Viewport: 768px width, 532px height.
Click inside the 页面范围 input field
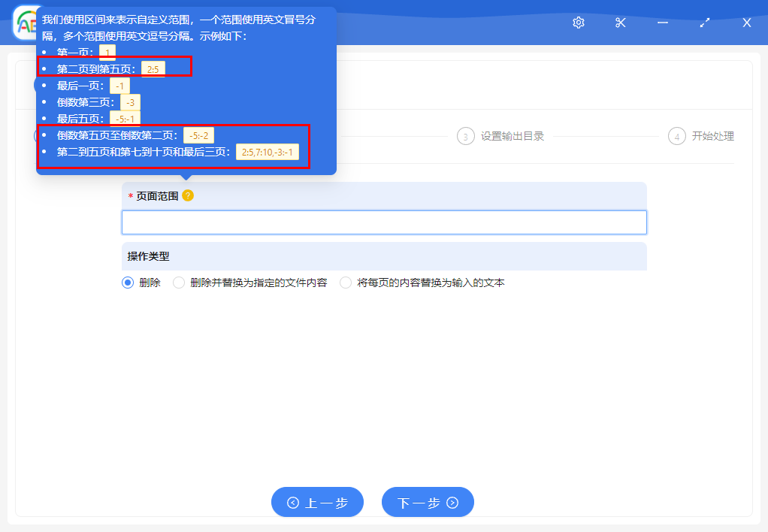pos(384,222)
